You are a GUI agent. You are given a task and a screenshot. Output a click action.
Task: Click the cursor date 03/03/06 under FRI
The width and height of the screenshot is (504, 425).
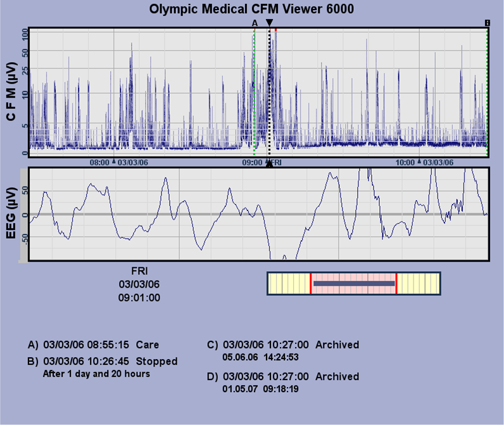tap(139, 284)
